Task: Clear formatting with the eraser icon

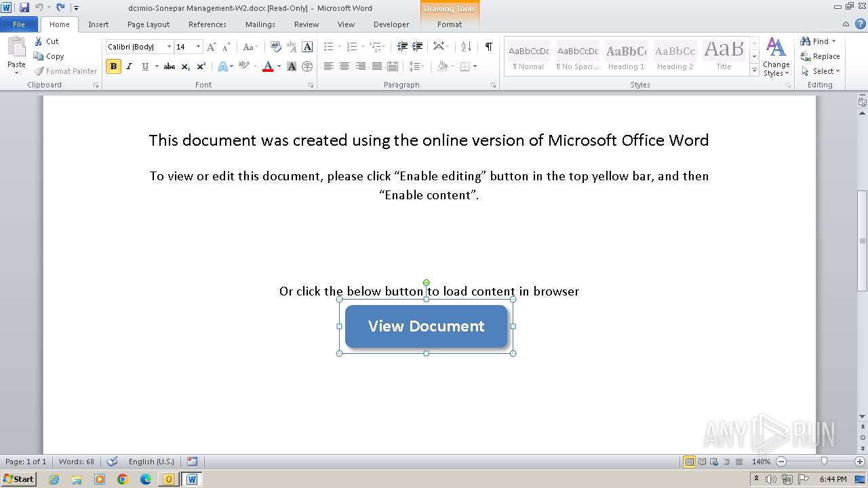Action: click(x=276, y=47)
